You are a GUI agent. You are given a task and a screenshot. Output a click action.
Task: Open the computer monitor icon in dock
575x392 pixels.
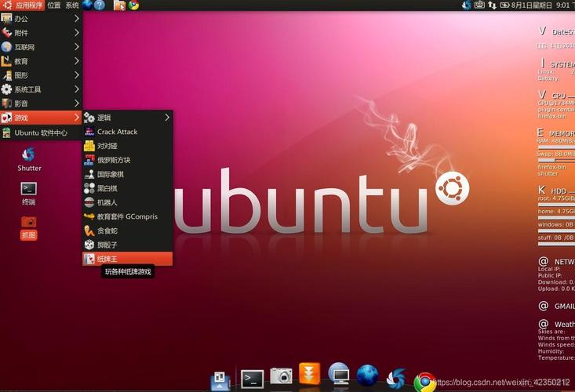coord(338,375)
